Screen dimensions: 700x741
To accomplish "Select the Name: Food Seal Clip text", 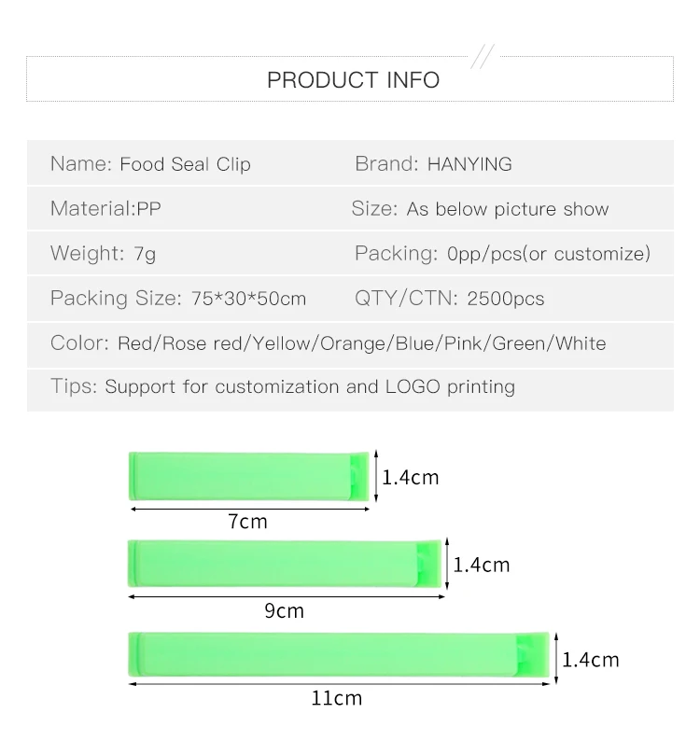I will 150,164.
